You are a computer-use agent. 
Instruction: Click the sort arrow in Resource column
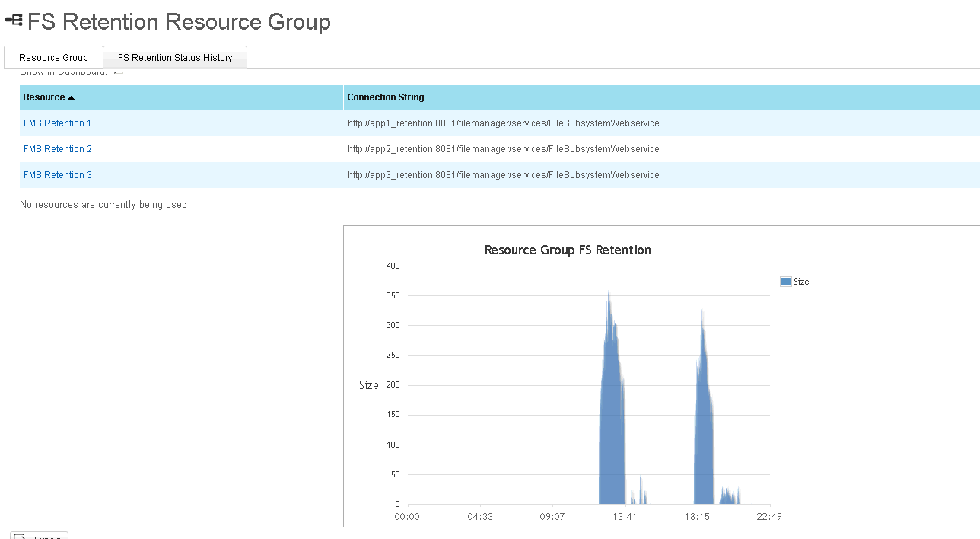pos(72,98)
